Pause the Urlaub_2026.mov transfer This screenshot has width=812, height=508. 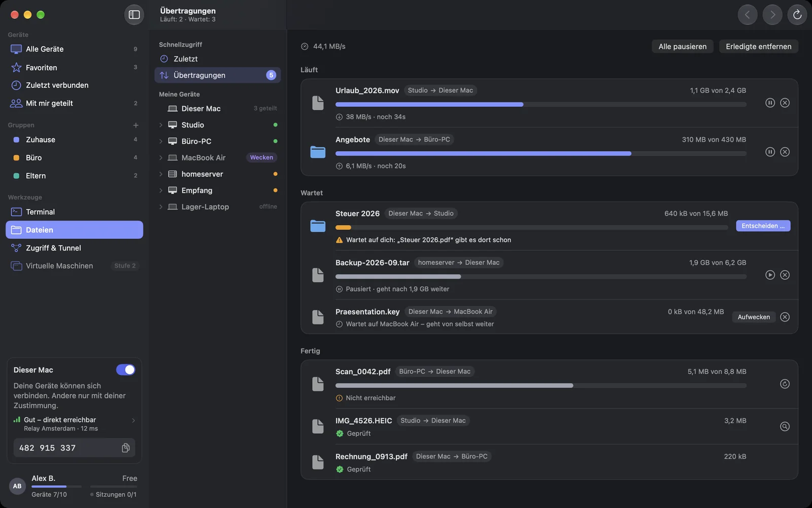770,103
